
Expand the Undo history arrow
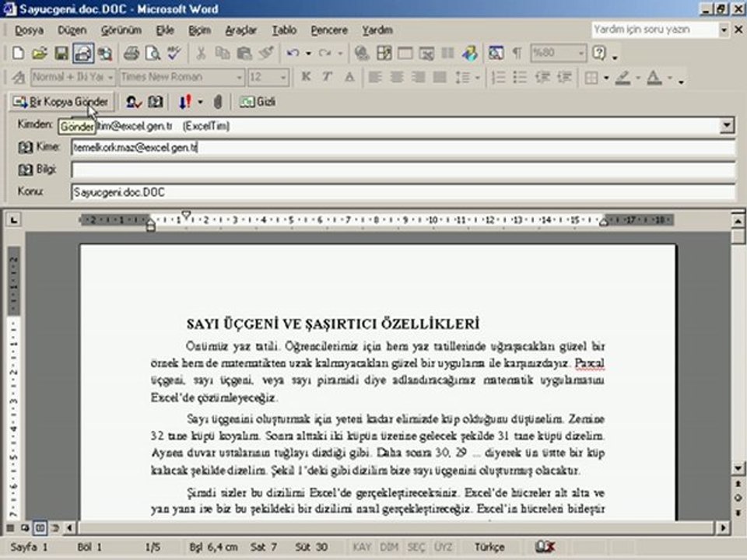click(308, 53)
